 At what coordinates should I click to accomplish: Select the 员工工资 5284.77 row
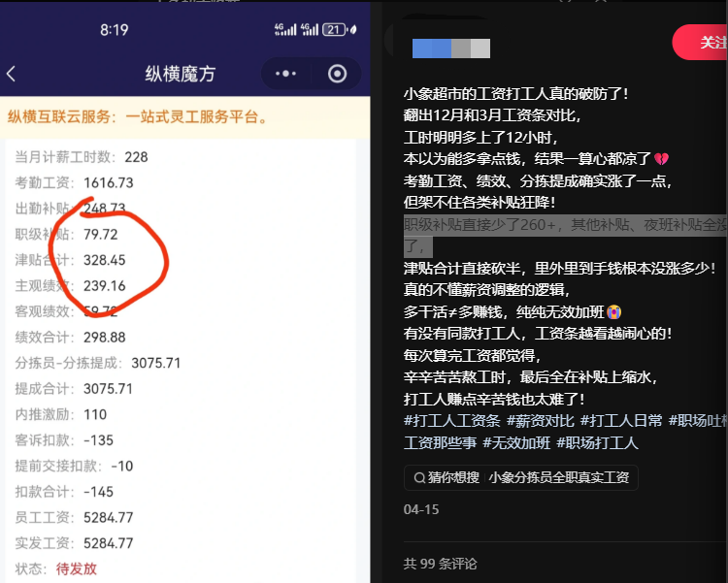[74, 518]
